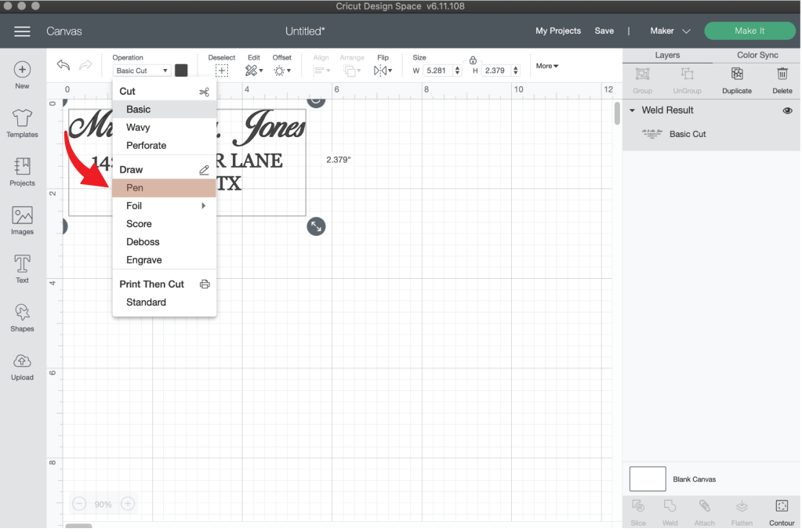Image resolution: width=802 pixels, height=532 pixels.
Task: Select the Text tool
Action: pyautogui.click(x=22, y=269)
